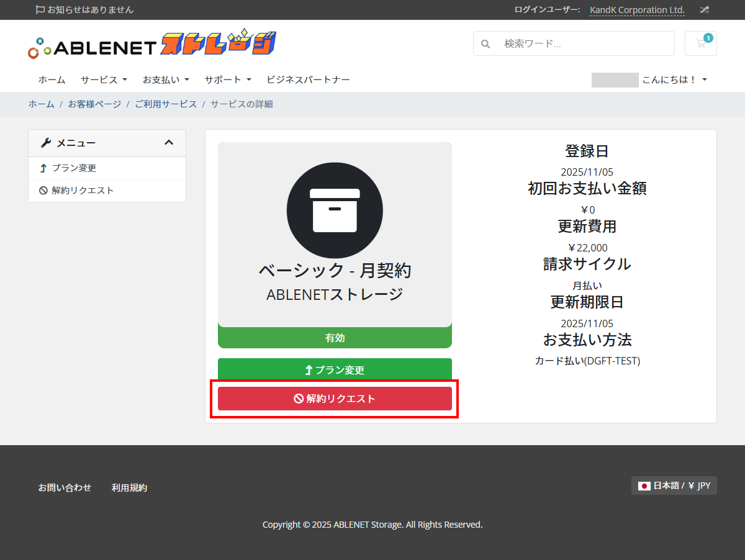The height and width of the screenshot is (560, 745).
Task: Open the 日本語 / ¥ JPY language selector
Action: click(674, 485)
